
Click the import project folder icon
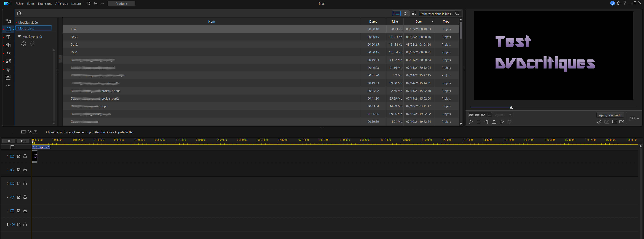pyautogui.click(x=20, y=13)
